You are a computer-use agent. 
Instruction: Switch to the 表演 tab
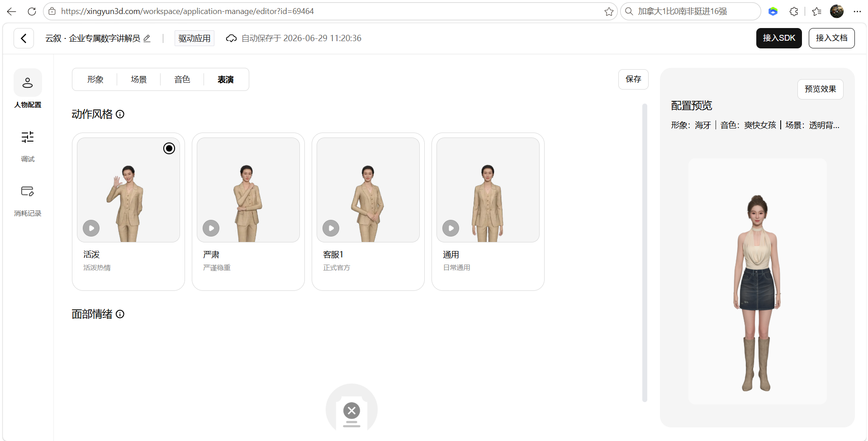(226, 80)
